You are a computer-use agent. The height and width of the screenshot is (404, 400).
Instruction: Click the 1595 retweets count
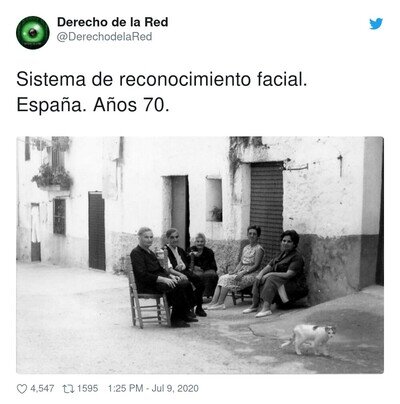(x=88, y=389)
